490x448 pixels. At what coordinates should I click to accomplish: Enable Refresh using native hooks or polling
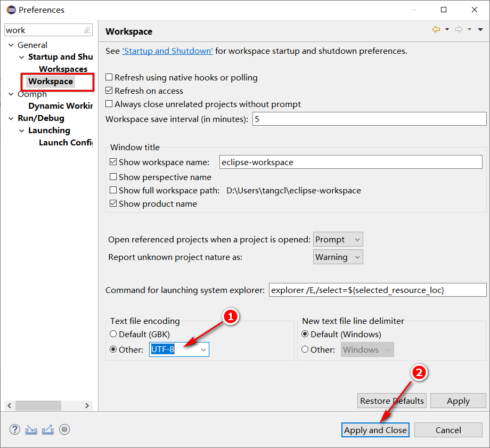click(109, 78)
